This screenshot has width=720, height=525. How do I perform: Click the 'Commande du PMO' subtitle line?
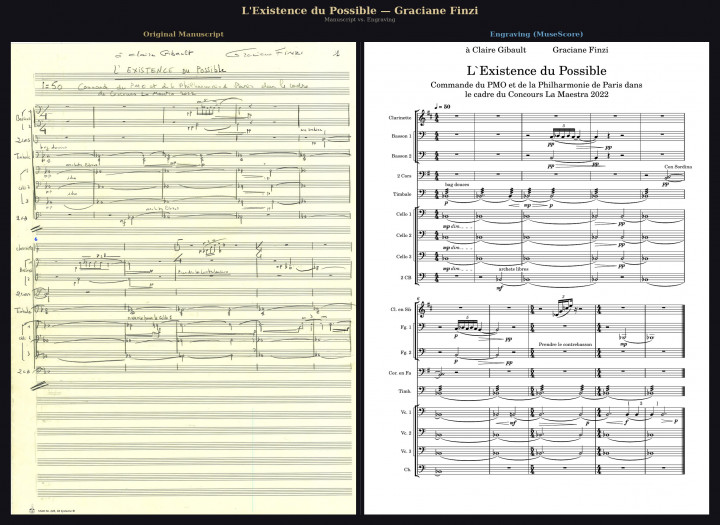pos(536,85)
